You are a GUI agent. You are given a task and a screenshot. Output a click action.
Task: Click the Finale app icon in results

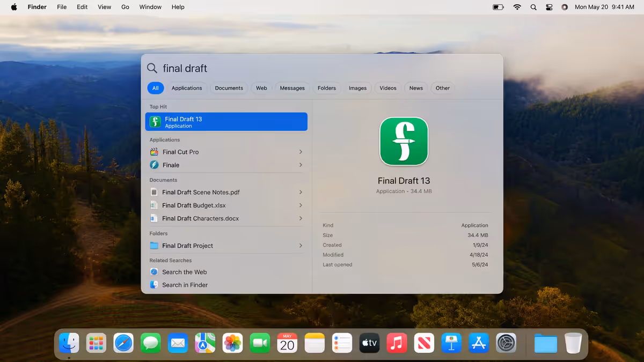(155, 165)
